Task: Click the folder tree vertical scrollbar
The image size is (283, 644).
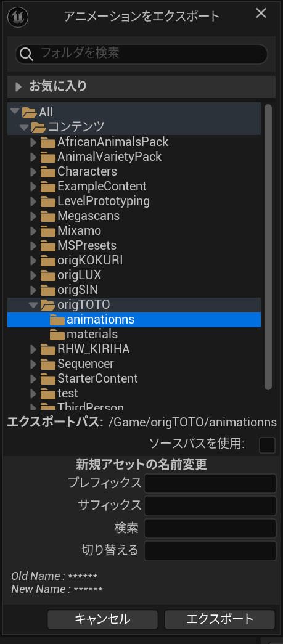Action: pyautogui.click(x=268, y=247)
